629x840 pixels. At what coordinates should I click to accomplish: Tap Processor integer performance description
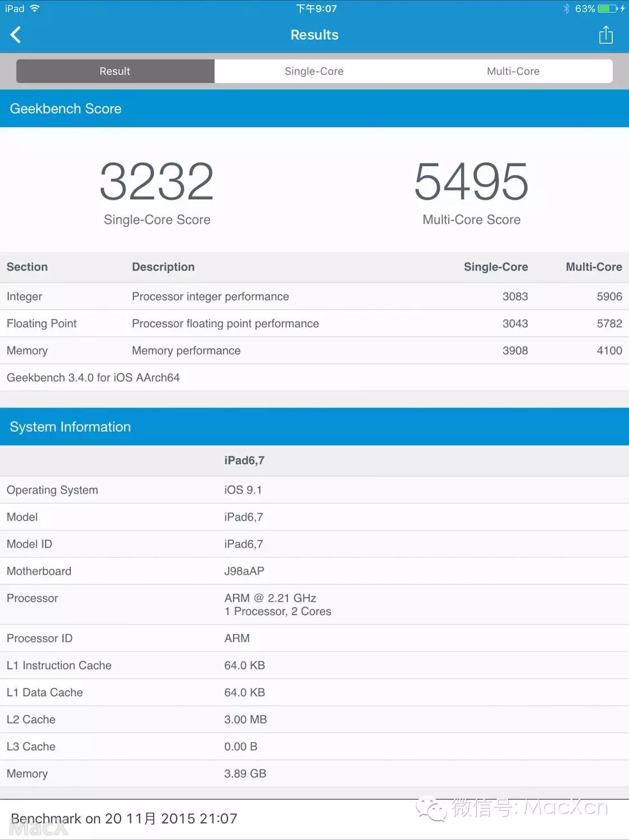pos(210,297)
